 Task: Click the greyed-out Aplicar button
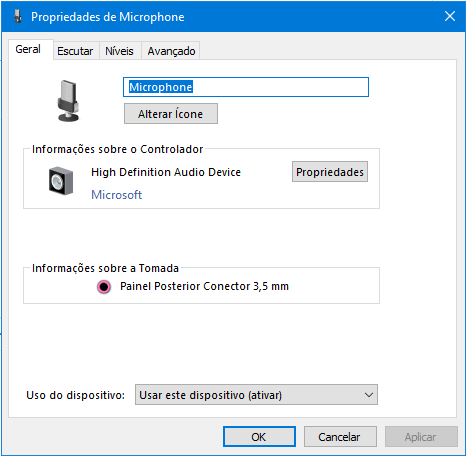click(421, 437)
